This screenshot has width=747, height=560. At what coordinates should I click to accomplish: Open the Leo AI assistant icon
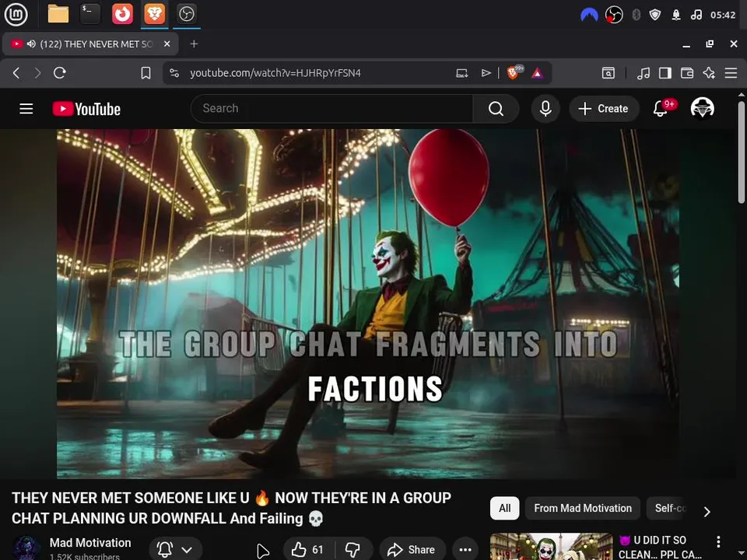[x=709, y=73]
